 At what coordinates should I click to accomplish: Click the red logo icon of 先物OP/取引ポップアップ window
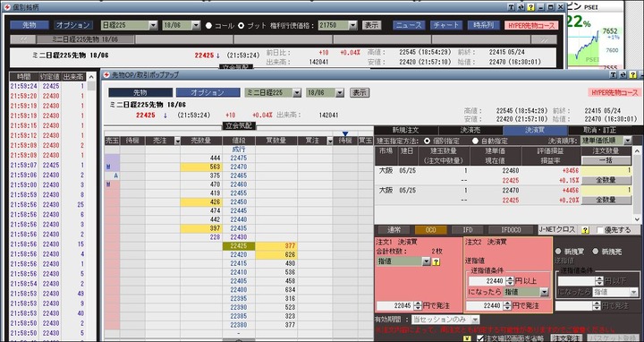tap(106, 75)
